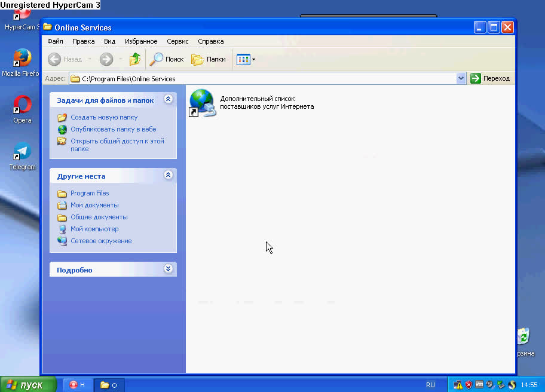545x392 pixels.
Task: Expand the Подробно panel
Action: [x=168, y=269]
